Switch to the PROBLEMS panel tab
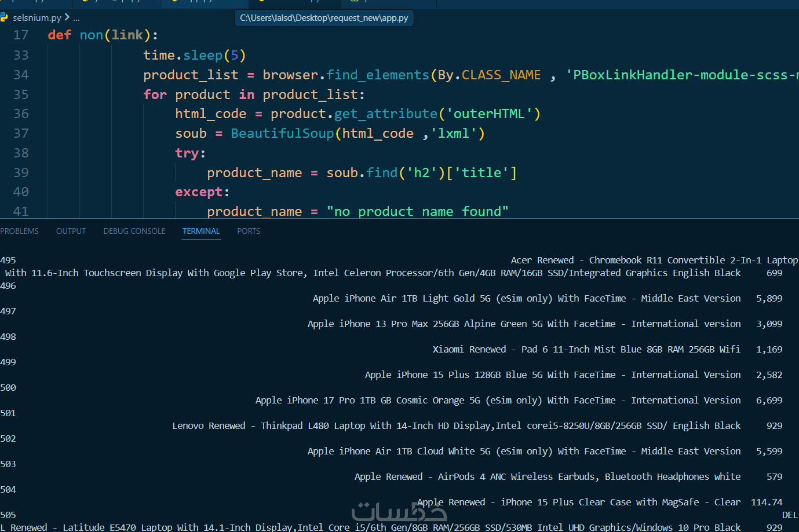Screen dimensions: 799x532 19,231
